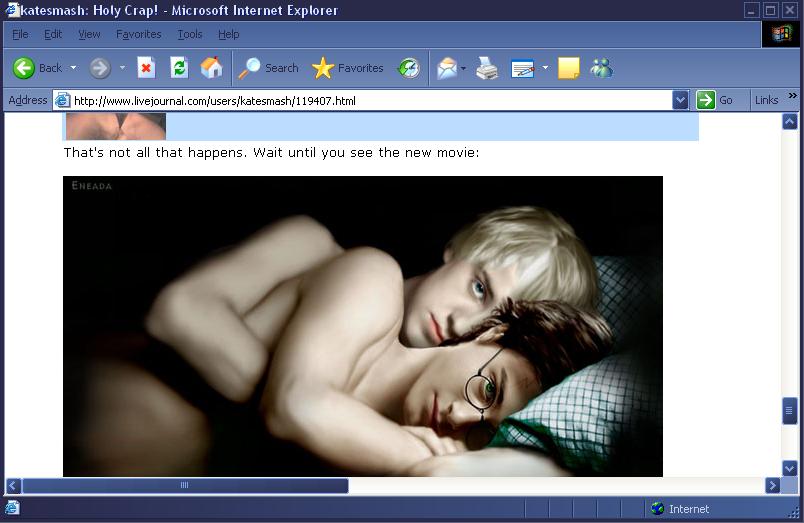Click the Windows flag throbber logo
Viewport: 804px width, 523px height.
781,34
